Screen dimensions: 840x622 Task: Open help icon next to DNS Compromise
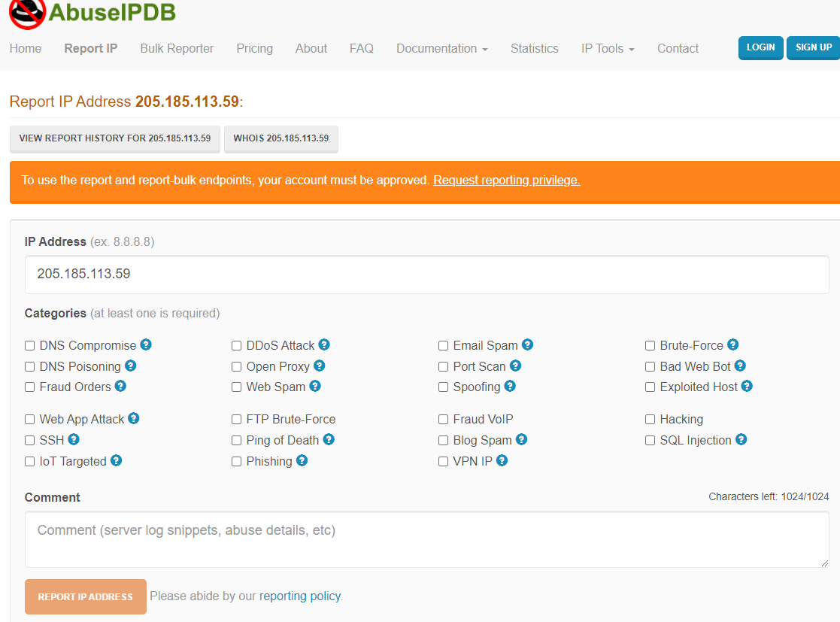(146, 344)
